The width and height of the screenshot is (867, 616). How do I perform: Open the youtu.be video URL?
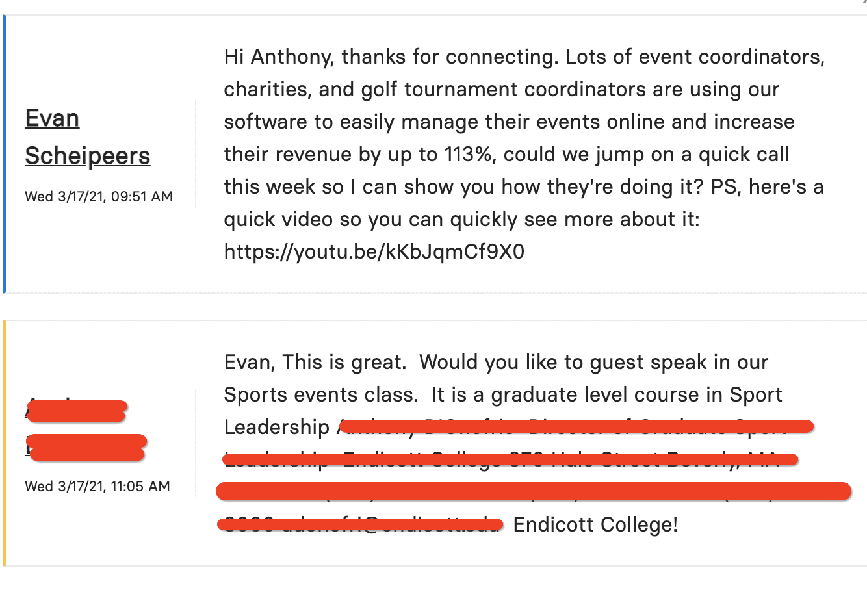[374, 251]
